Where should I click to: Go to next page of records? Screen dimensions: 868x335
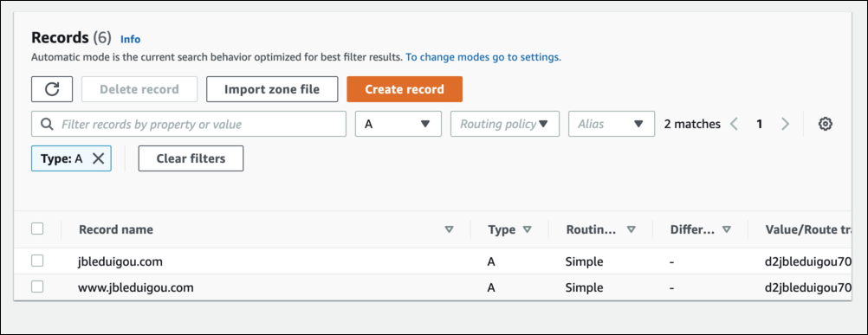[x=785, y=124]
